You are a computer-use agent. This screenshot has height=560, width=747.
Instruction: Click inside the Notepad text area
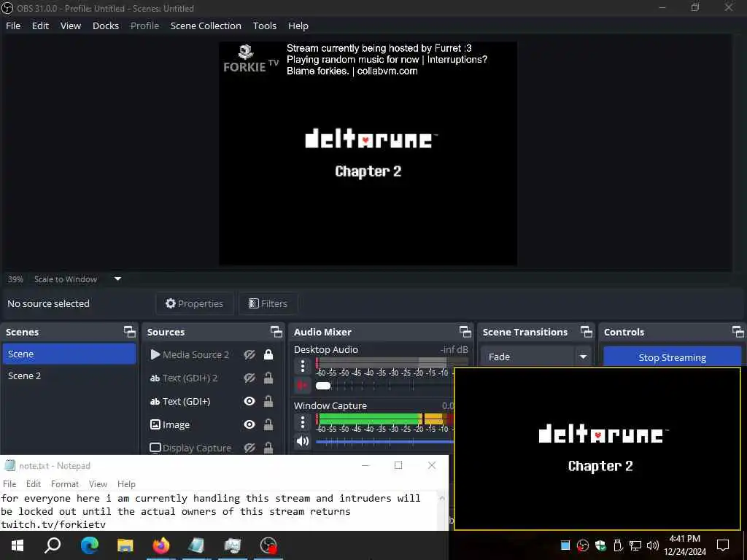218,511
